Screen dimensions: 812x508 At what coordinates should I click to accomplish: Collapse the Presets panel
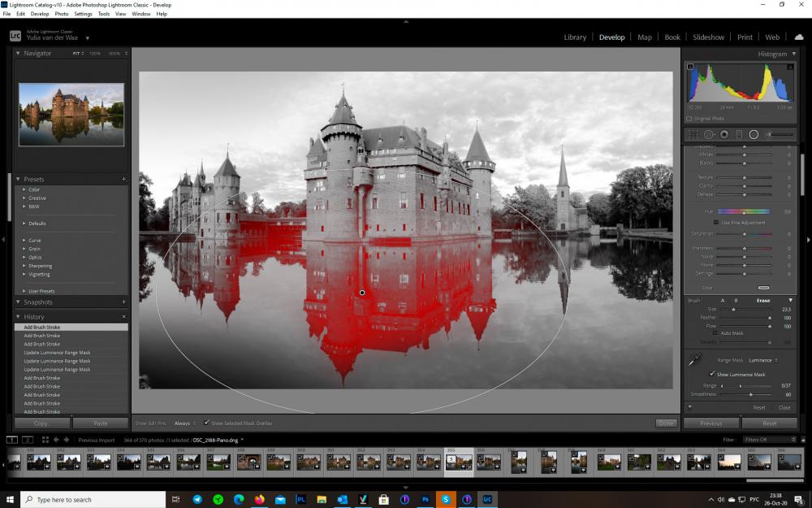(x=18, y=180)
